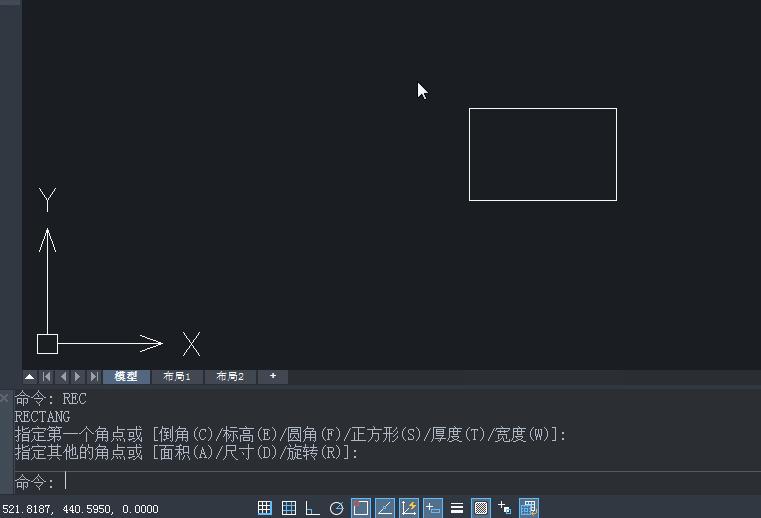The height and width of the screenshot is (518, 761).
Task: Click the RECTANG command history line
Action: pyautogui.click(x=42, y=417)
